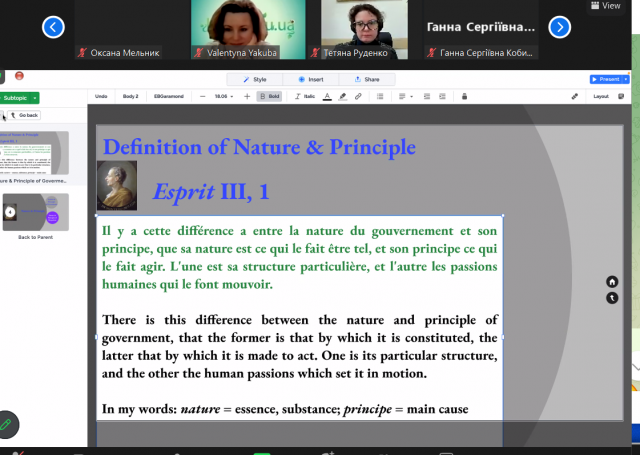This screenshot has height=455, width=640.
Task: Open the comments icon right of Layout
Action: tap(621, 97)
